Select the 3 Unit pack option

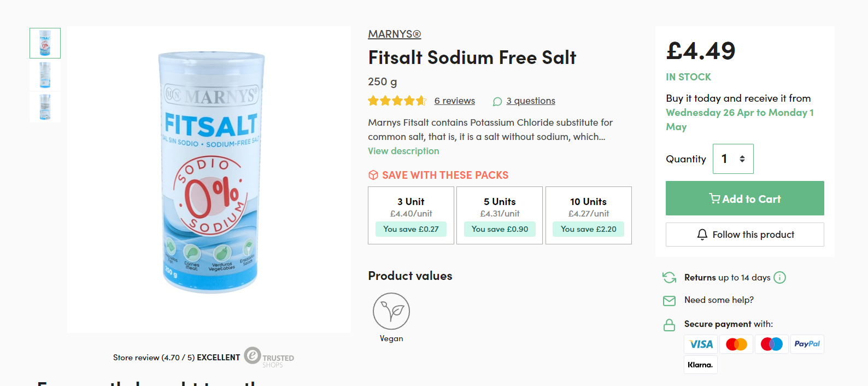click(x=411, y=215)
